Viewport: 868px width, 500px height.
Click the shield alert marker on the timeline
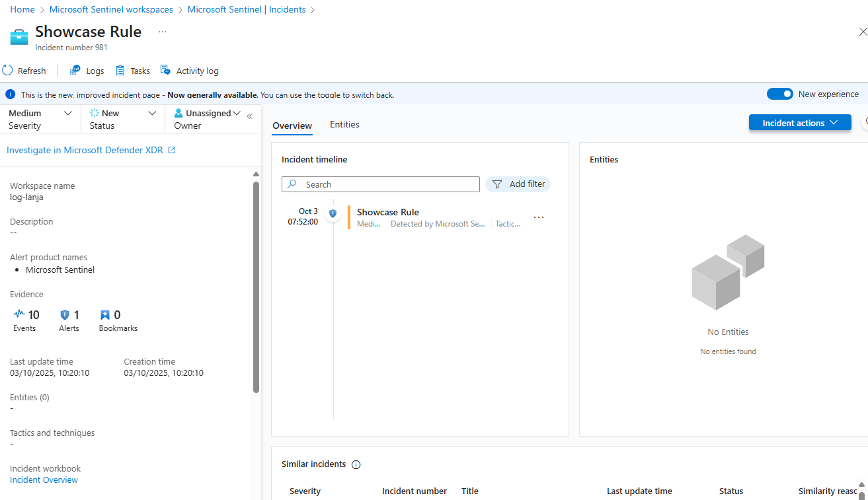coord(333,213)
